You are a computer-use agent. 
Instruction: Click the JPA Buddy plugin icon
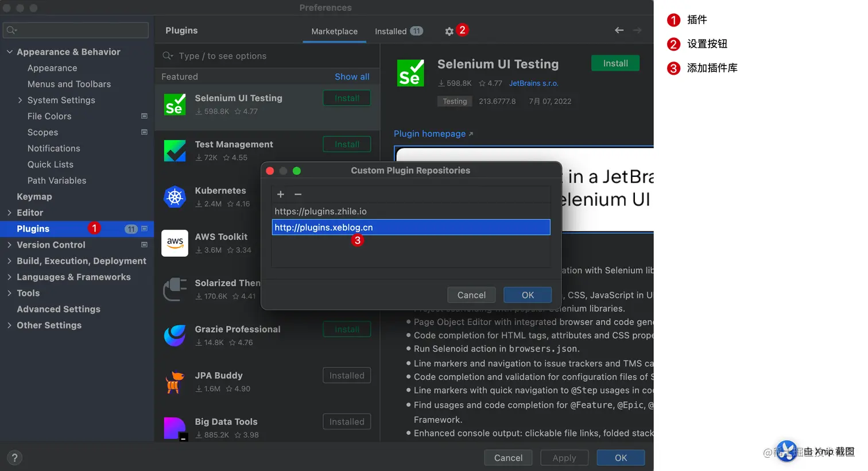point(175,382)
